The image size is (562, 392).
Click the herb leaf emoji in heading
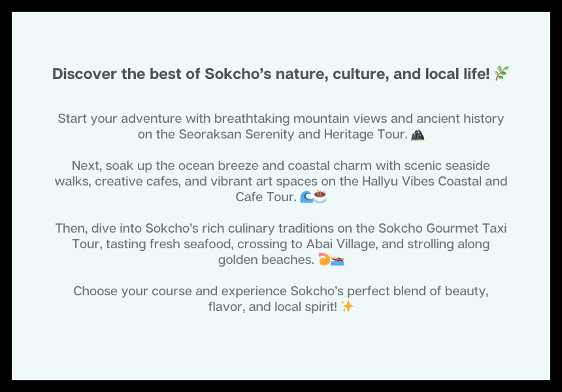click(502, 74)
